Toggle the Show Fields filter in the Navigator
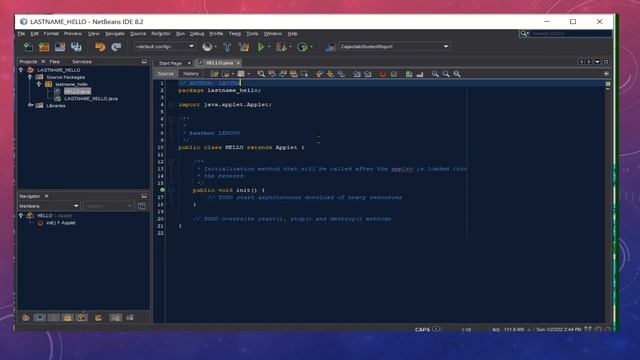The width and height of the screenshot is (640, 360). click(x=40, y=318)
